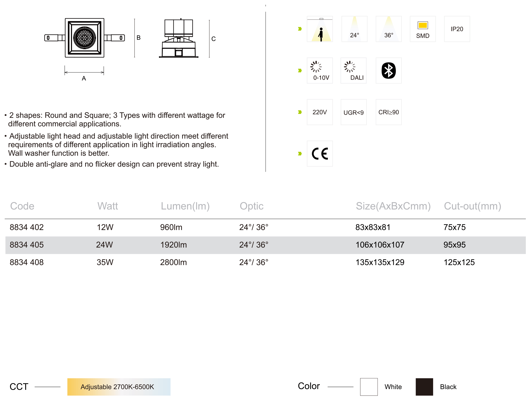Click the Code column header

(x=22, y=206)
